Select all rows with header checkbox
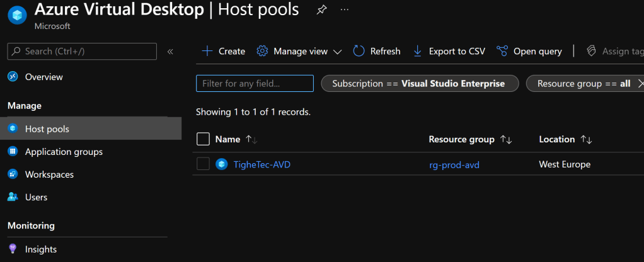Image resolution: width=644 pixels, height=262 pixels. click(x=203, y=139)
